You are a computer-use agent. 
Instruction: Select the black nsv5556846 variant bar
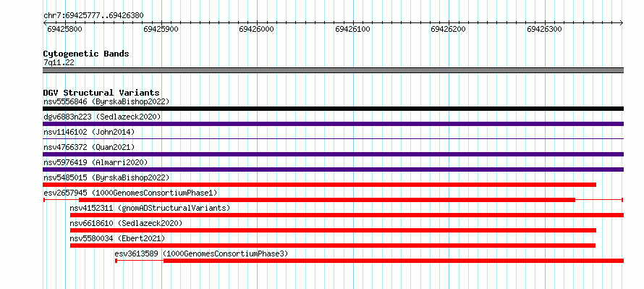(334, 109)
